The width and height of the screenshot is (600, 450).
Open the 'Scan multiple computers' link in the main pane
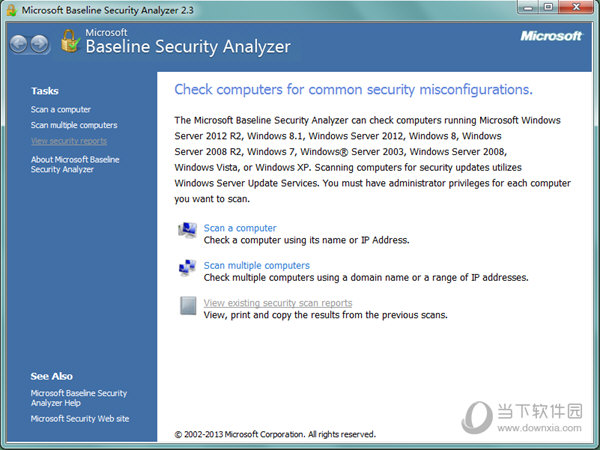pyautogui.click(x=257, y=265)
